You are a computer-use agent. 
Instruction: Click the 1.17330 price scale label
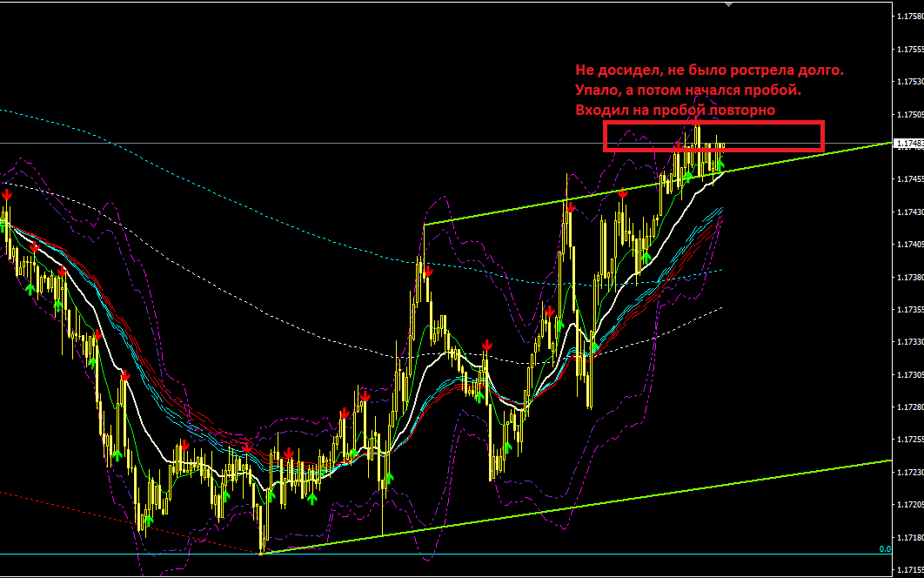tap(910, 341)
